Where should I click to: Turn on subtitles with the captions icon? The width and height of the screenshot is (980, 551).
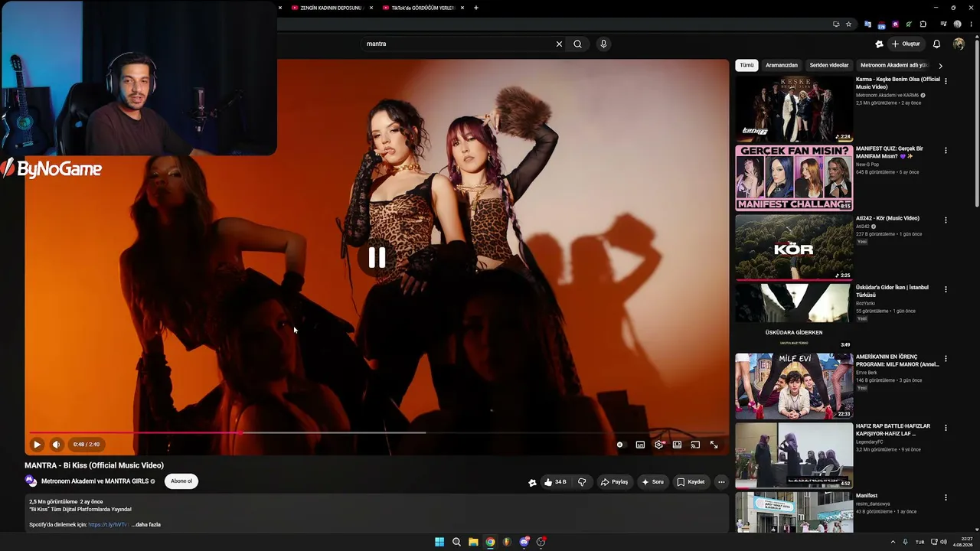[640, 445]
